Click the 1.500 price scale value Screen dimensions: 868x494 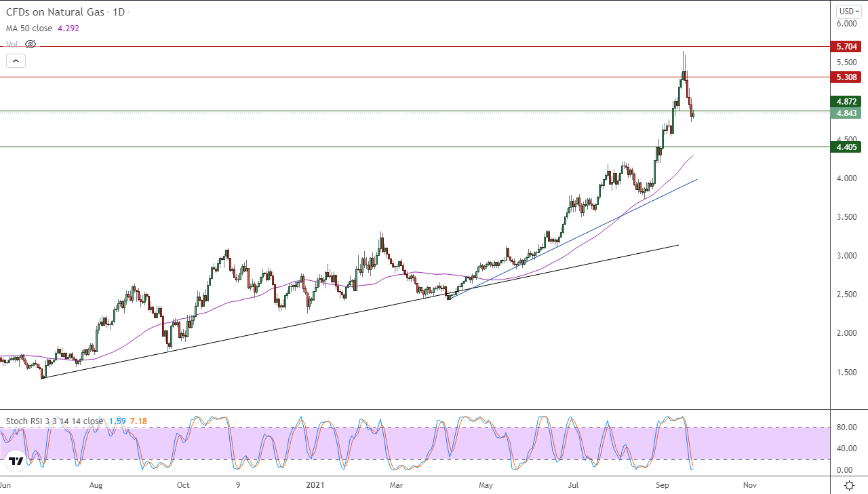point(847,373)
